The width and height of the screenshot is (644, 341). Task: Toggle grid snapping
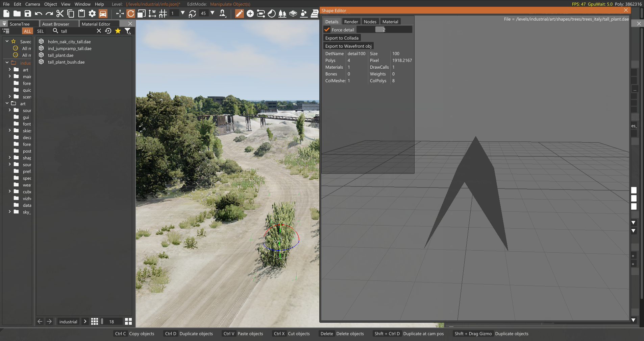tap(163, 14)
